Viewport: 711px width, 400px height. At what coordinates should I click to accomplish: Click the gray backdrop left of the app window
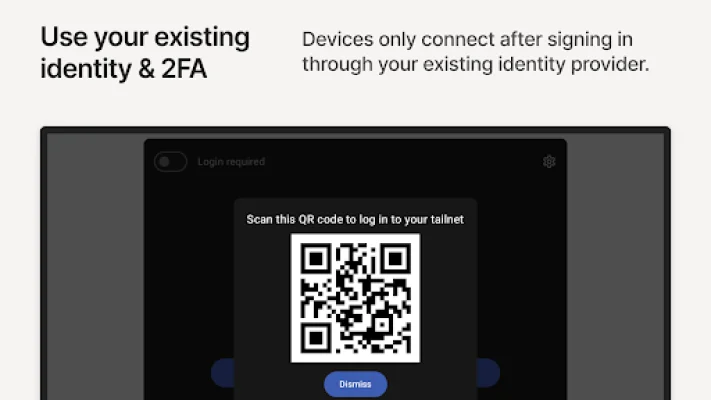pos(96,268)
